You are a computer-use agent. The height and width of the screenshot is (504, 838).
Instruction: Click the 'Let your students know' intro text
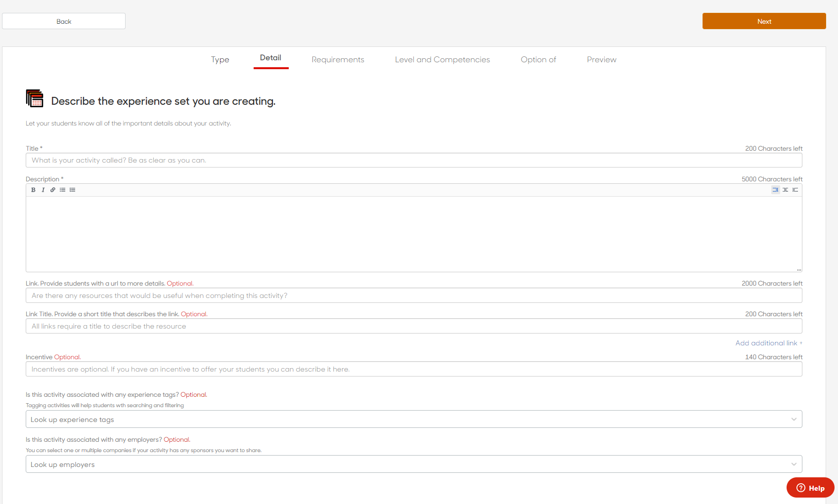click(129, 124)
